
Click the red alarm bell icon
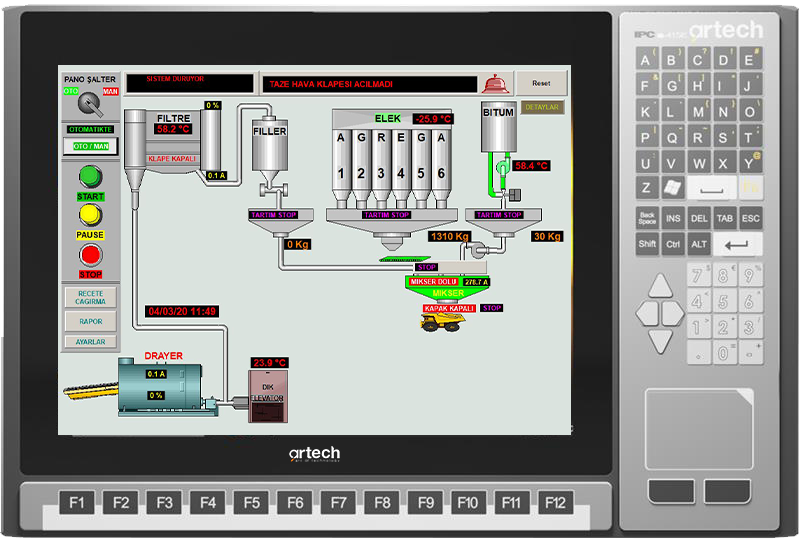coord(493,84)
